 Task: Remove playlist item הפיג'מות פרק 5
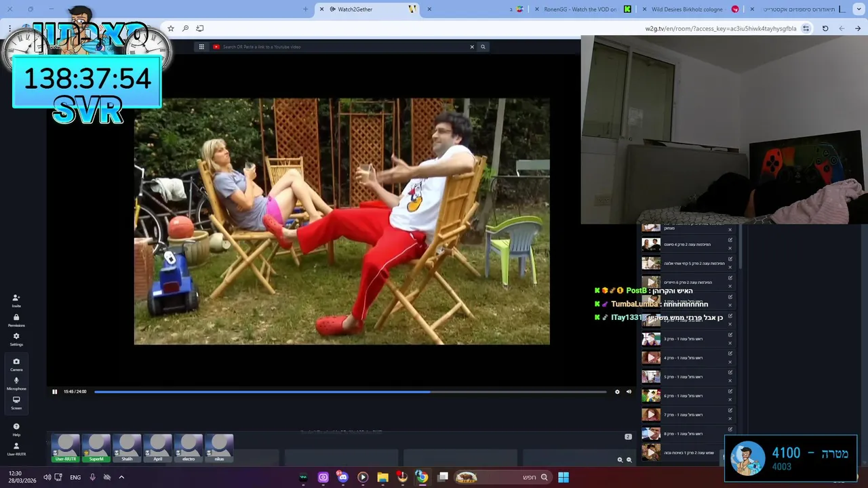(730, 268)
